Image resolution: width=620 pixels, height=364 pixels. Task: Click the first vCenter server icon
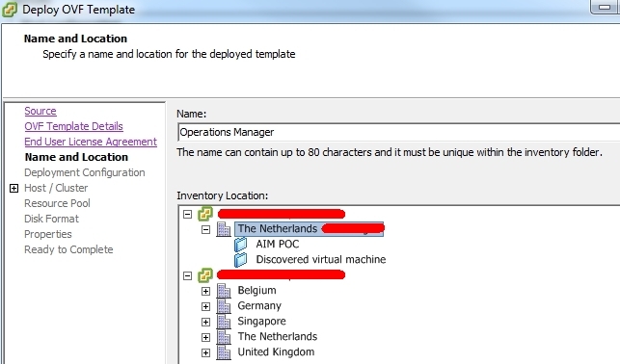point(205,214)
